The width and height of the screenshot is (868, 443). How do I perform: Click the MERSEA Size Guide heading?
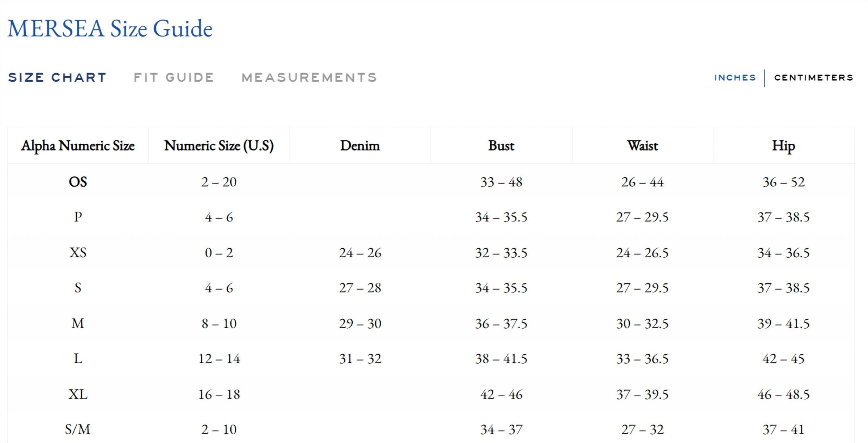pyautogui.click(x=110, y=29)
